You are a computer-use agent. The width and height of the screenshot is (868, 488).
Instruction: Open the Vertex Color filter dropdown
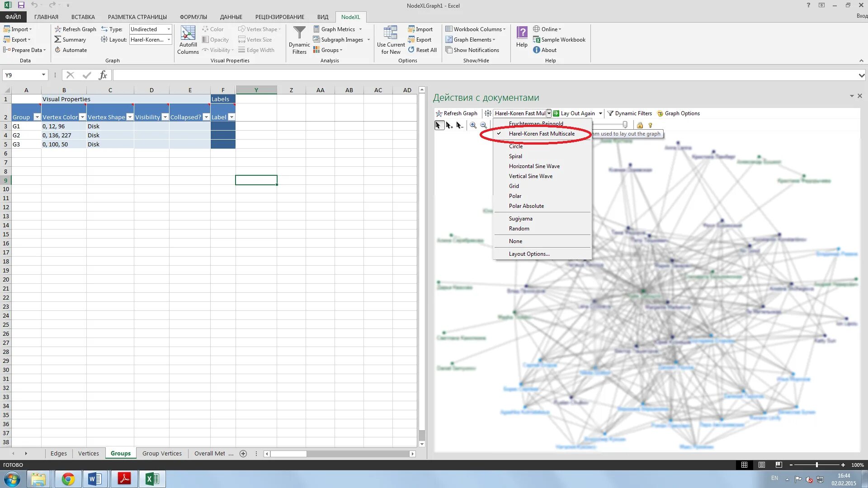pos(82,117)
